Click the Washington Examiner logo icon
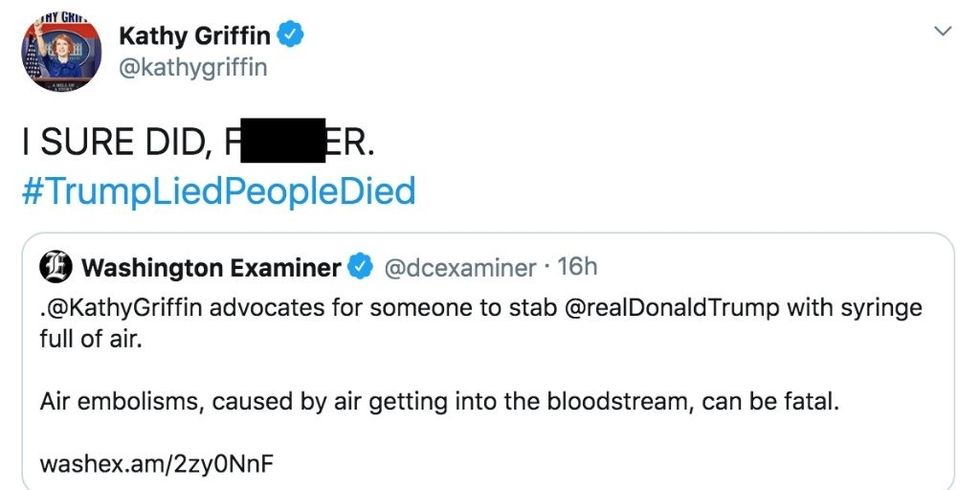 [x=55, y=268]
